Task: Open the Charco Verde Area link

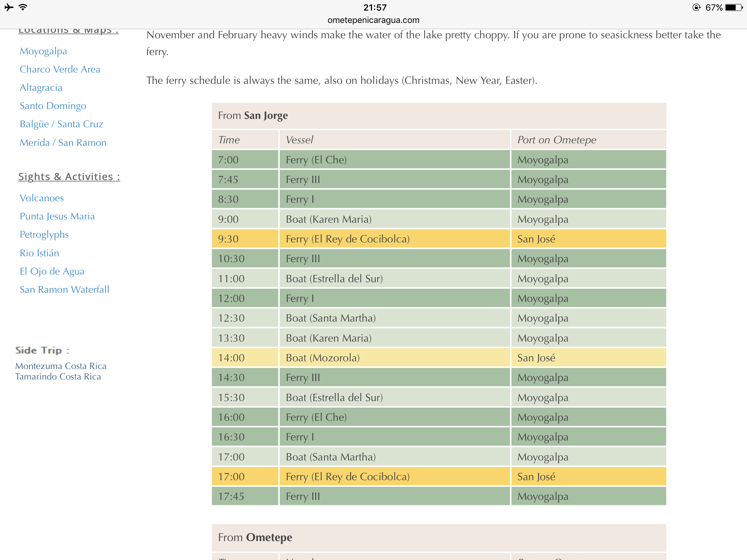Action: [60, 69]
